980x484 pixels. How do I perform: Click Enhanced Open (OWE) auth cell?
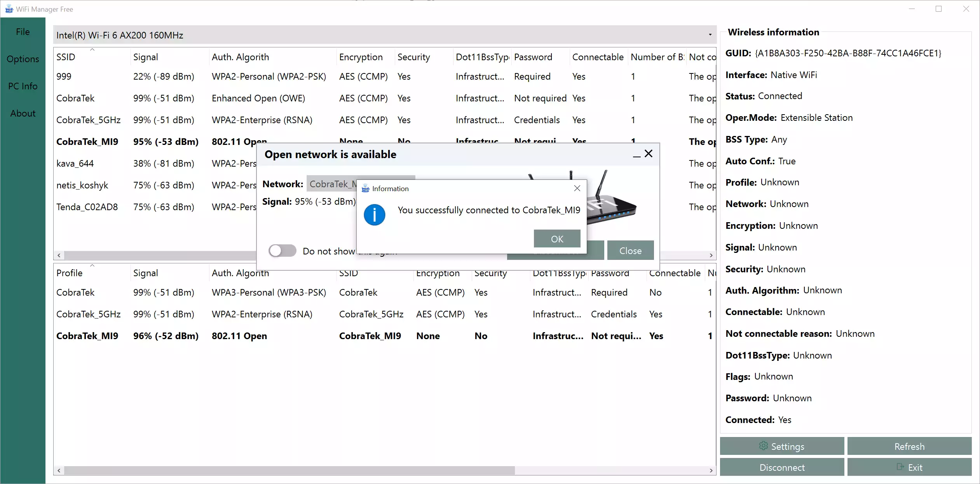click(258, 98)
